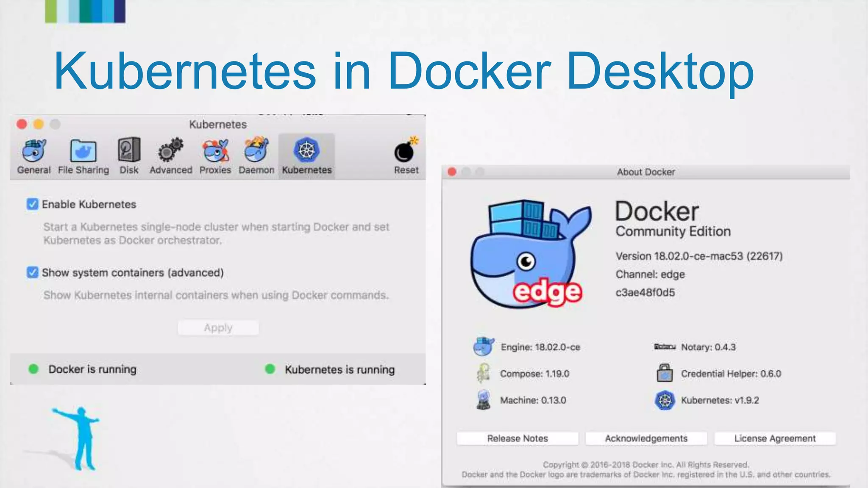
Task: Click the 'Kubernetes: v1.9.2' text
Action: click(720, 400)
